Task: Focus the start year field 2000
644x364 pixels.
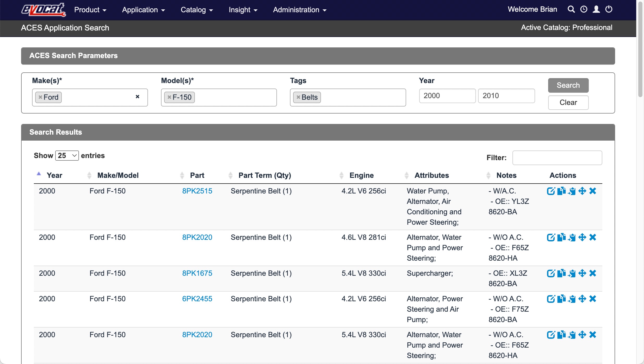Action: point(447,96)
